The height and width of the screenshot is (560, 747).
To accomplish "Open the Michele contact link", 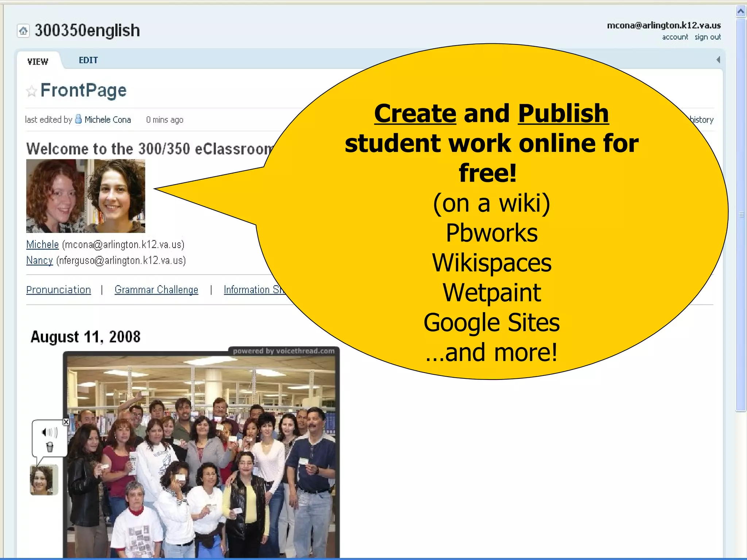I will [42, 244].
